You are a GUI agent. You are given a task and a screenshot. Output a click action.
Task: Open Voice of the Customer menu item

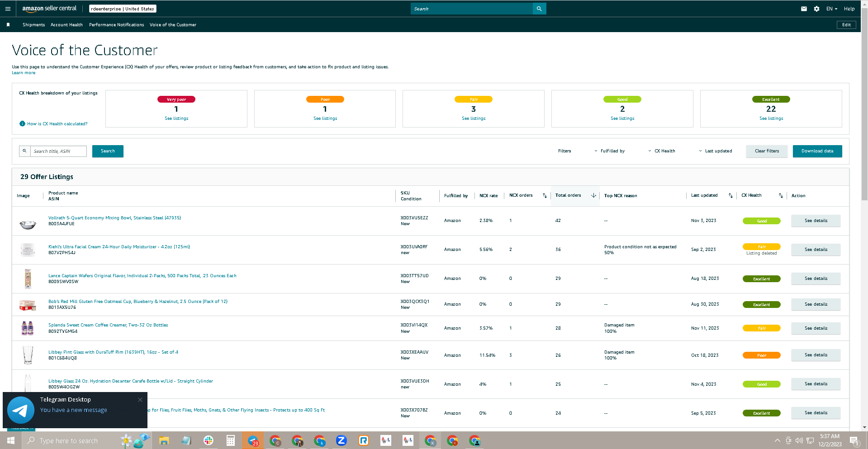[x=173, y=25]
